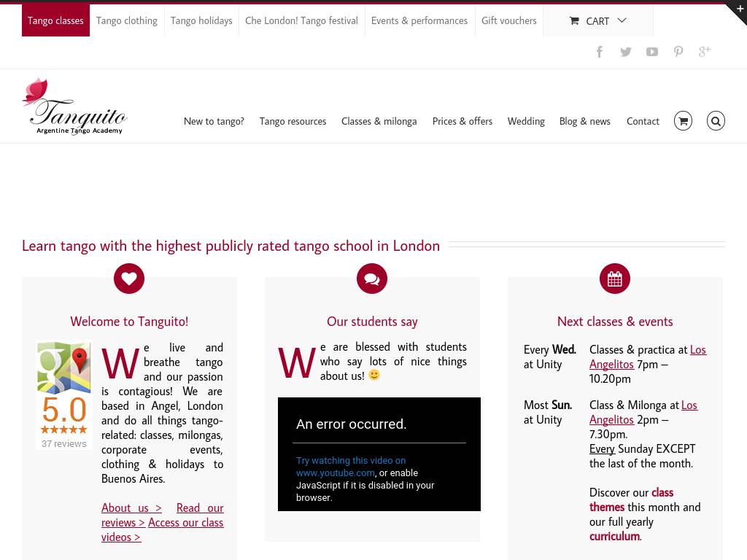Select the Tango clothing tab
The image size is (747, 560).
click(127, 20)
